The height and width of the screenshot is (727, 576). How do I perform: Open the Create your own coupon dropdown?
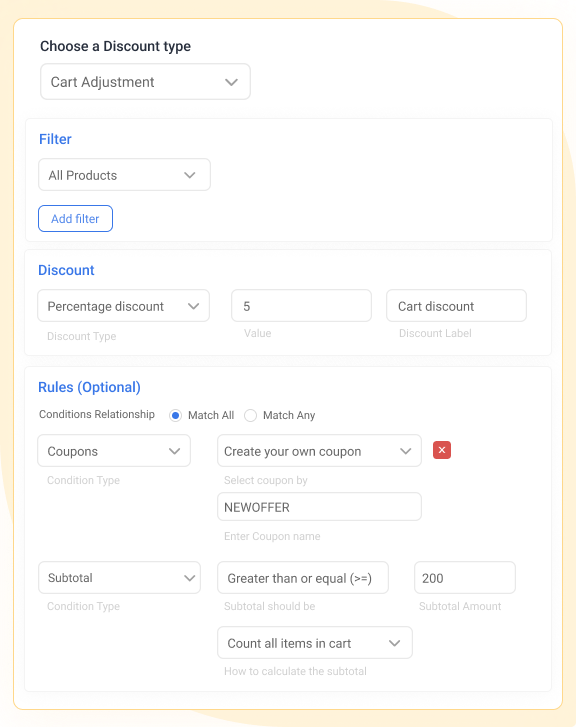click(x=319, y=451)
